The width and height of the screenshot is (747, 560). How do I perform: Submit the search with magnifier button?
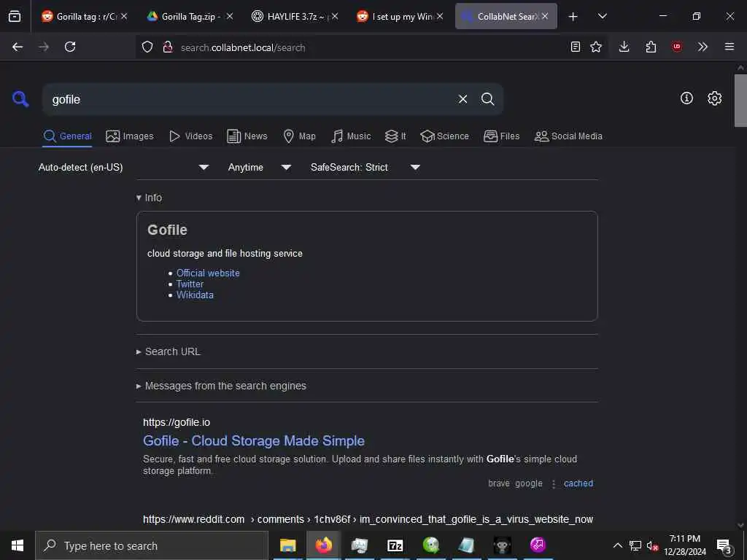(x=487, y=99)
